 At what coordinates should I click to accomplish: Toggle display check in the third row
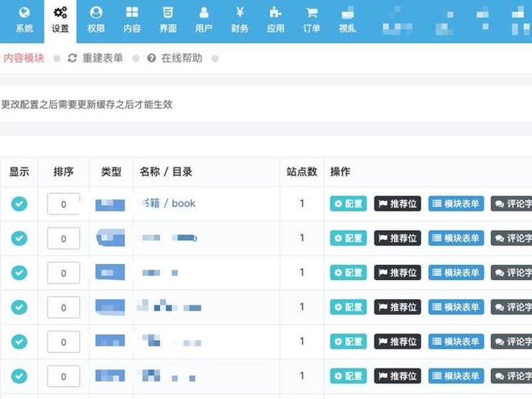click(19, 273)
